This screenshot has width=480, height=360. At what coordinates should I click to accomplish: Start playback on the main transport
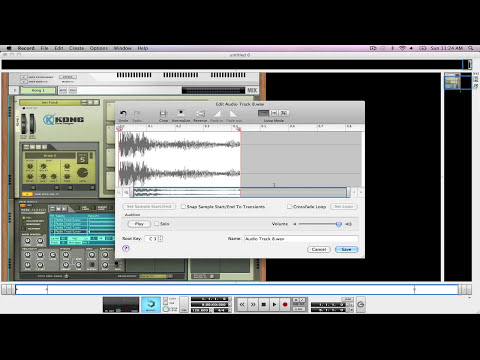pyautogui.click(x=274, y=304)
